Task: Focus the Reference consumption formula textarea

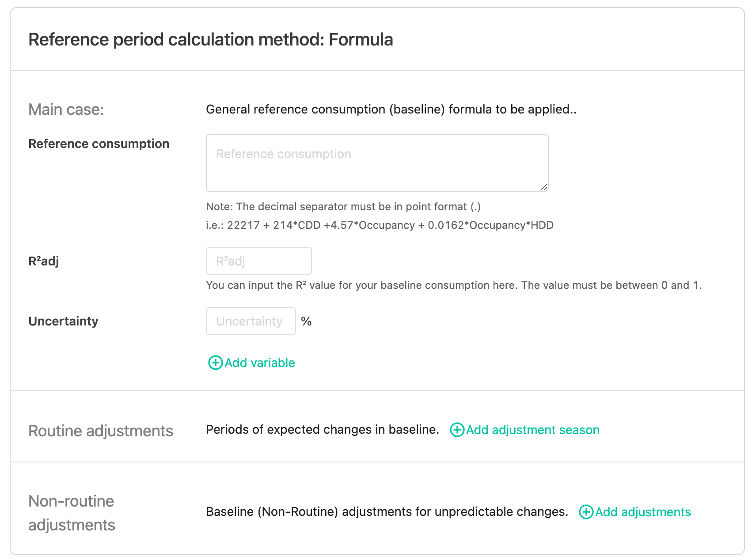Action: (x=377, y=163)
